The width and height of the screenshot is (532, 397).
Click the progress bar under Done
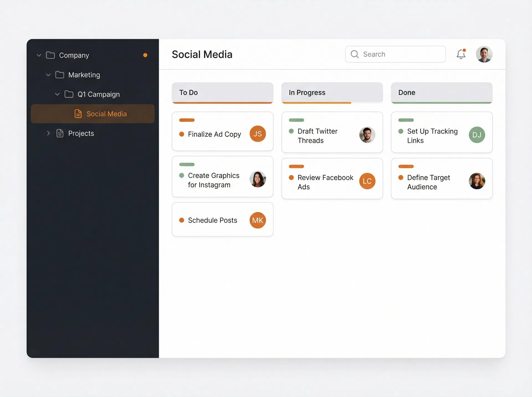coord(442,102)
